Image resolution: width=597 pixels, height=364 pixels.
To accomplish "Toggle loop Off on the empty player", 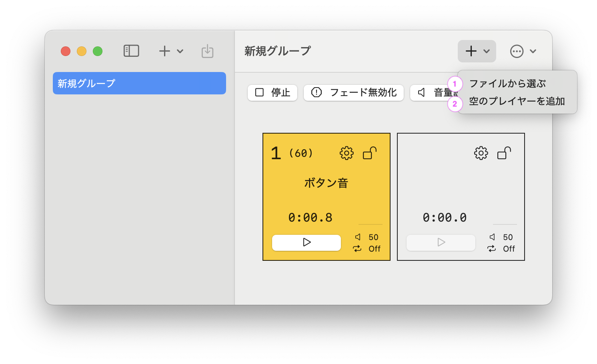I will (509, 249).
